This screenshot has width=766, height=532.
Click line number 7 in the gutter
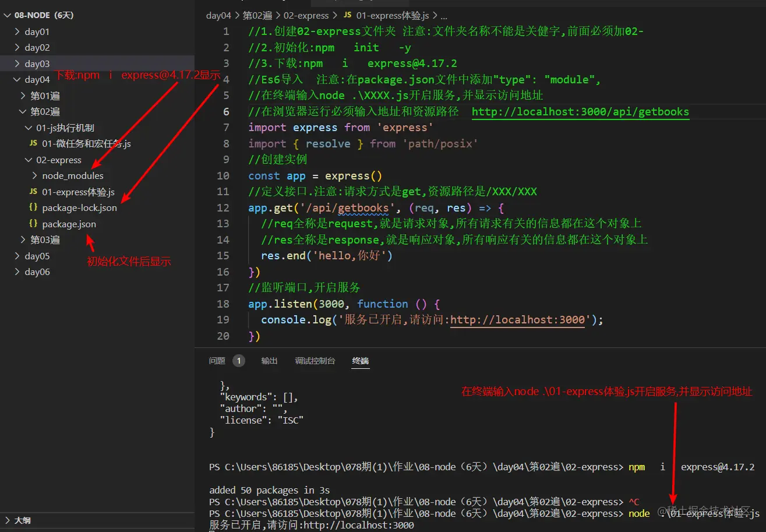click(x=226, y=128)
